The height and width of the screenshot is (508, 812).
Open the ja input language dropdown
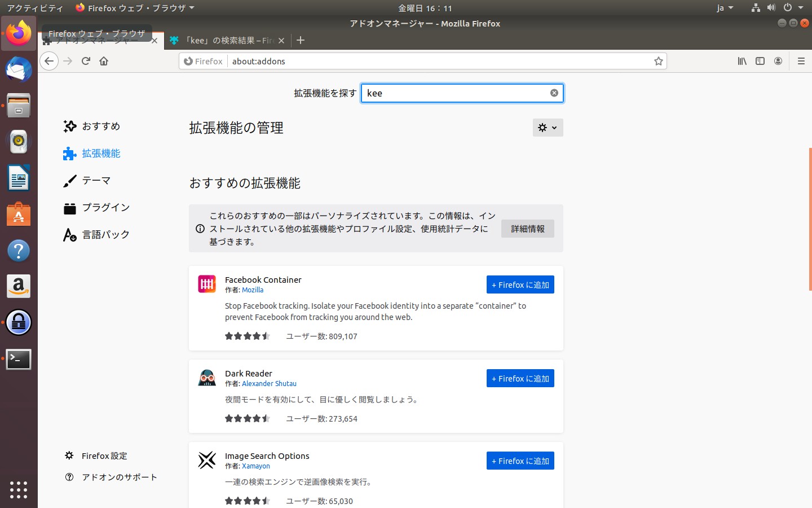tap(725, 8)
